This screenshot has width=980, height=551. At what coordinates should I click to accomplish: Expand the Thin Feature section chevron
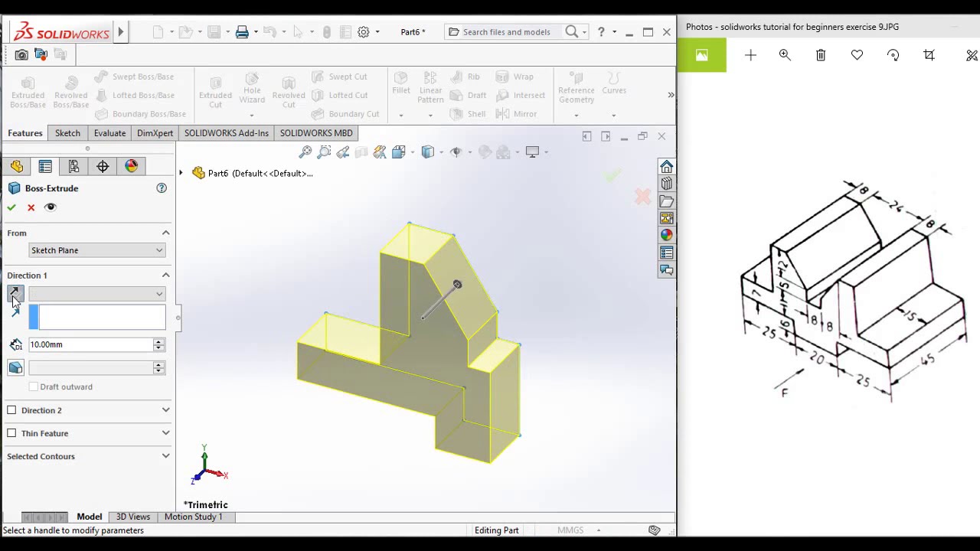click(165, 433)
